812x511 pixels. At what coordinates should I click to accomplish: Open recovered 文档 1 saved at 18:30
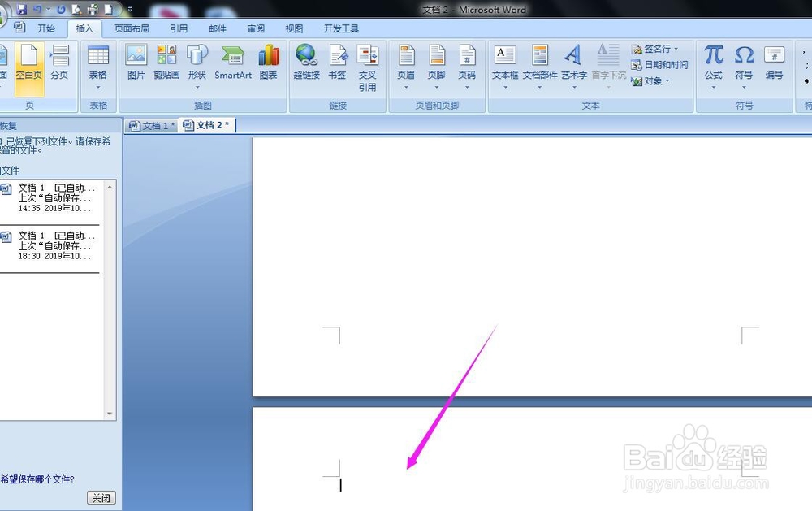click(50, 245)
